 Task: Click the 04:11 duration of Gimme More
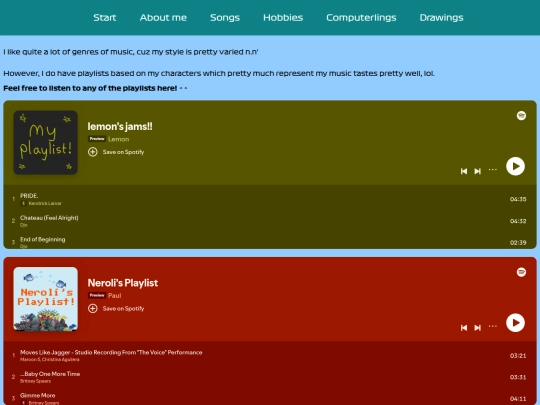tap(518, 399)
